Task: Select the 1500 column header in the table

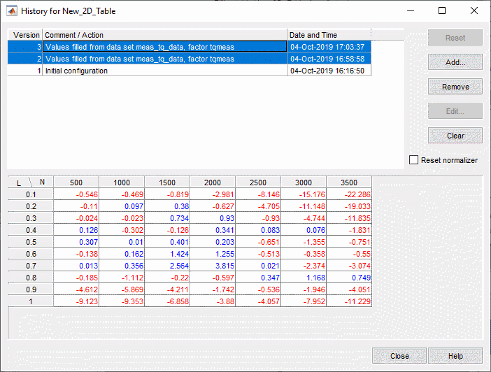Action: coord(167,182)
